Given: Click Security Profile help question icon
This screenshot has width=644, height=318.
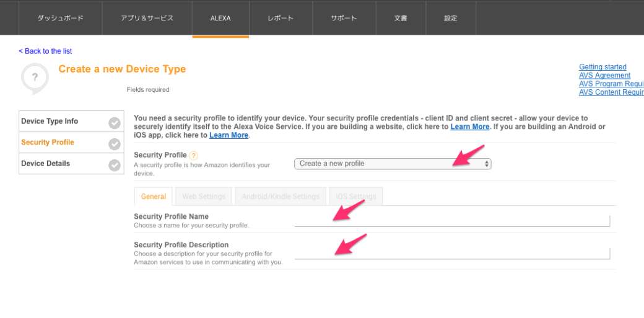Looking at the screenshot, I should pyautogui.click(x=194, y=156).
